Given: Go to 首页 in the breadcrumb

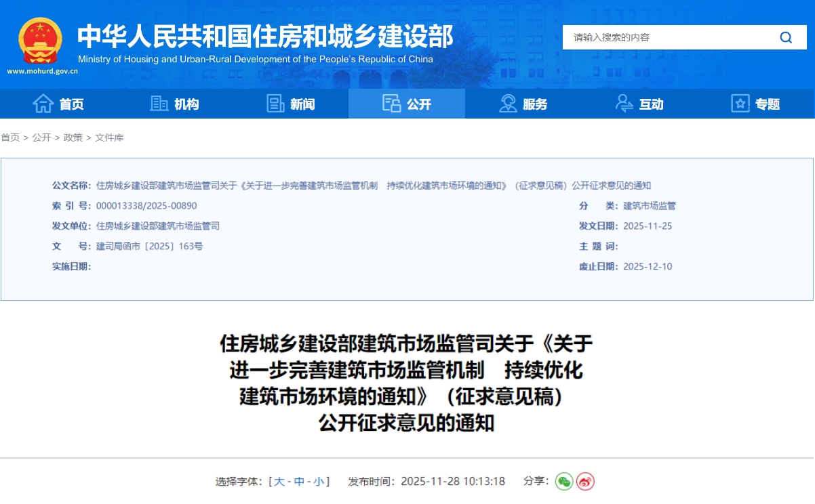Looking at the screenshot, I should tap(10, 138).
